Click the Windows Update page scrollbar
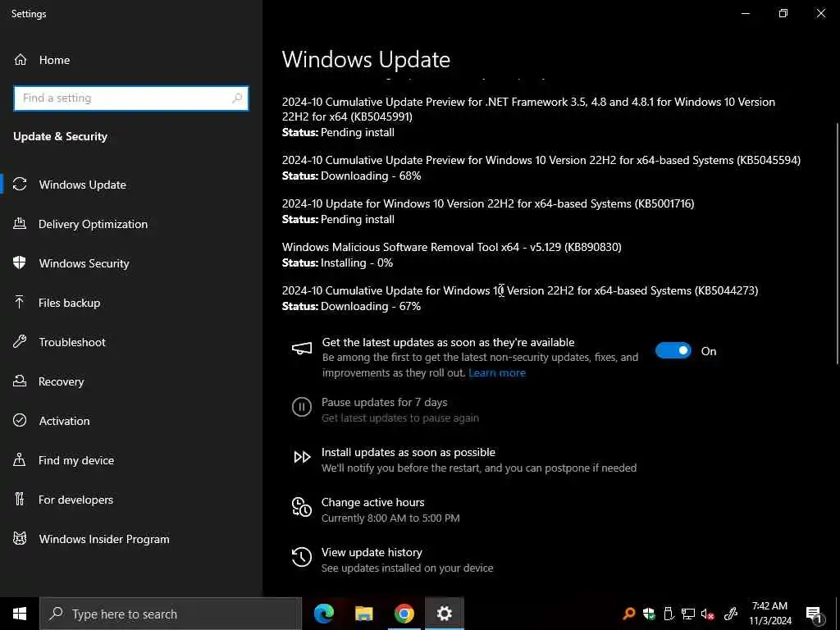This screenshot has height=630, width=840. coord(838,244)
